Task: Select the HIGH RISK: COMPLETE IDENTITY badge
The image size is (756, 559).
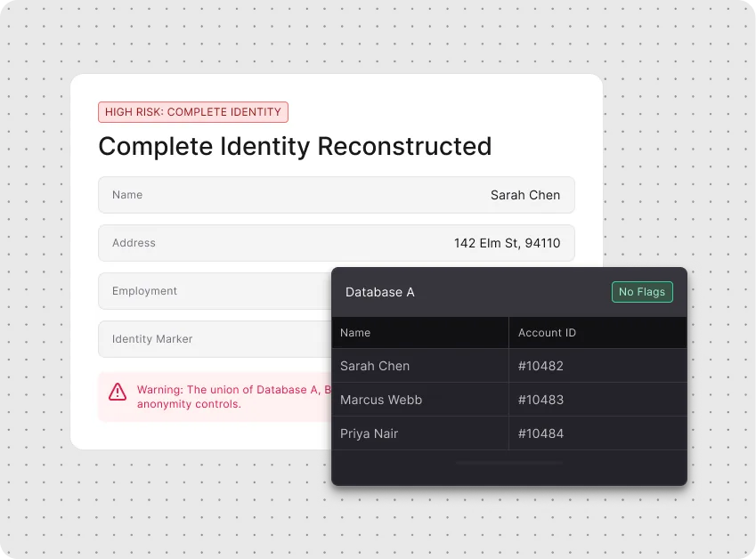Action: [x=193, y=112]
